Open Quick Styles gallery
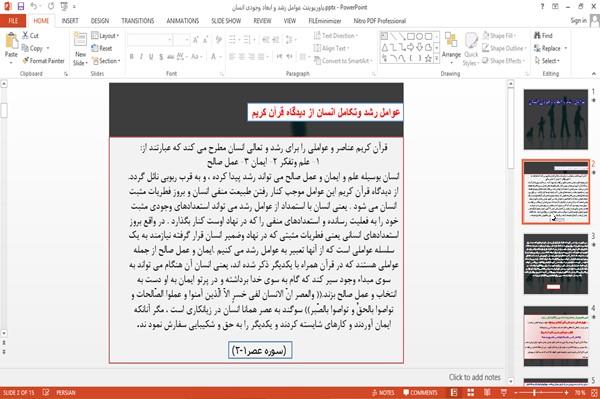 pos(471,49)
